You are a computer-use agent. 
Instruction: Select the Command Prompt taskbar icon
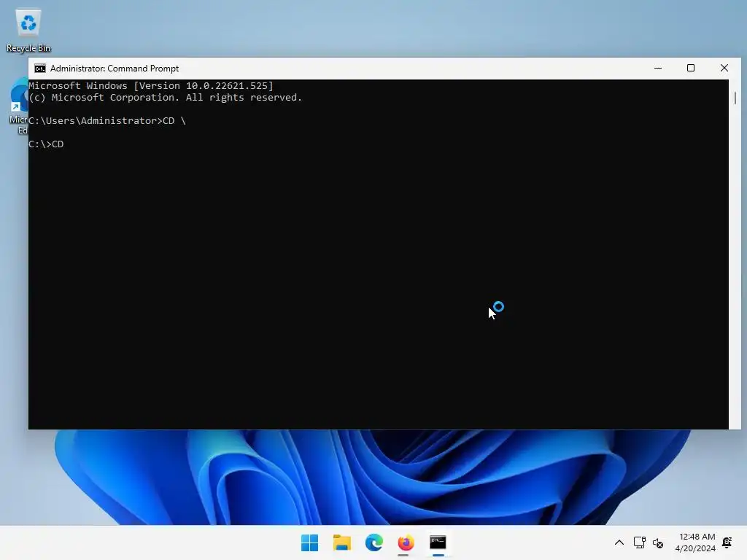coord(438,542)
